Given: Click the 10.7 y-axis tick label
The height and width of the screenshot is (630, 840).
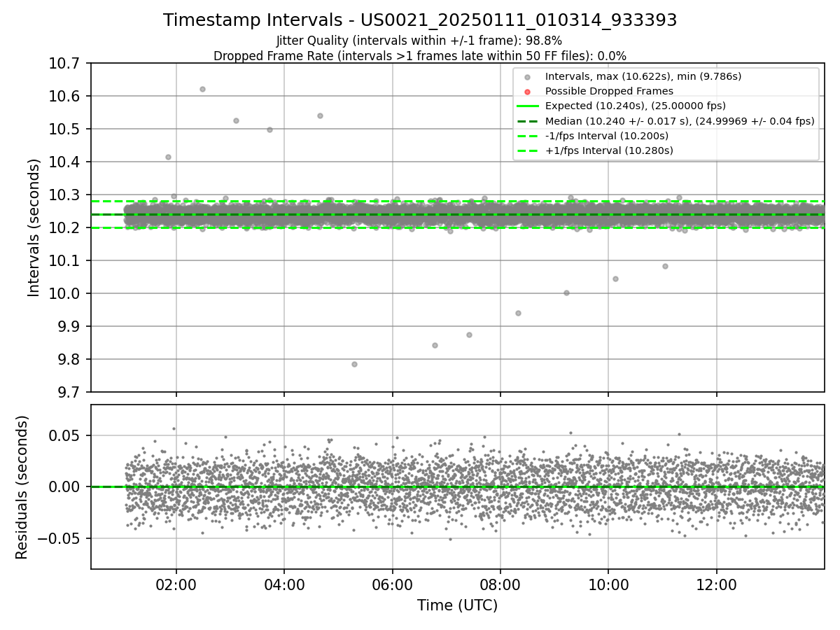Looking at the screenshot, I should click(66, 64).
